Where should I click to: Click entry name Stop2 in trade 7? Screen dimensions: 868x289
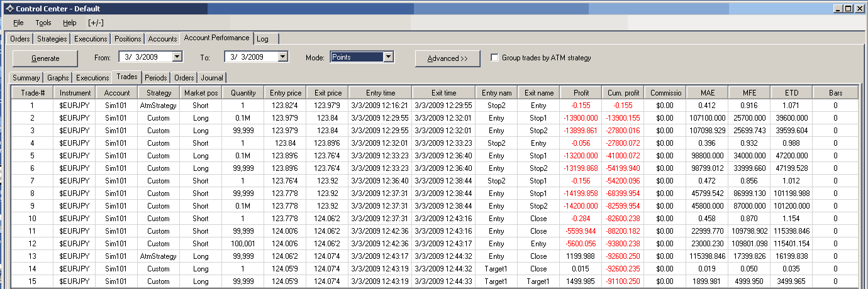496,181
